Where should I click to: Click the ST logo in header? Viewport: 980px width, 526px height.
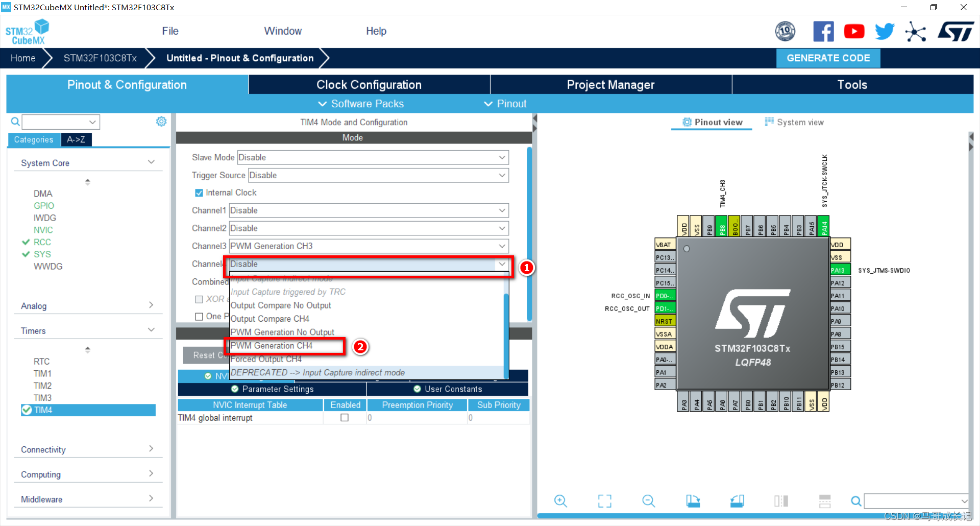[955, 32]
